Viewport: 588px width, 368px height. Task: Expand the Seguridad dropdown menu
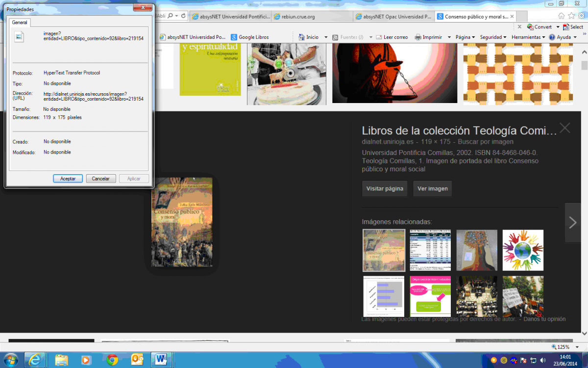click(x=493, y=37)
